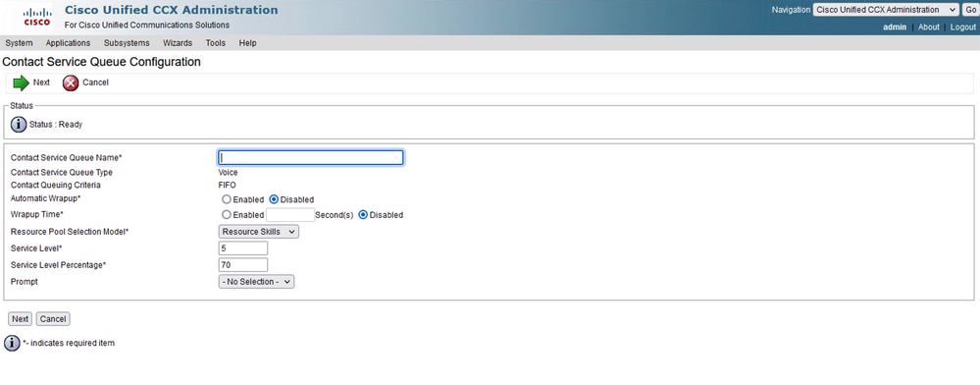Screen dimensions: 980x385
Task: Click the Service Level Percentage field
Action: tap(243, 265)
